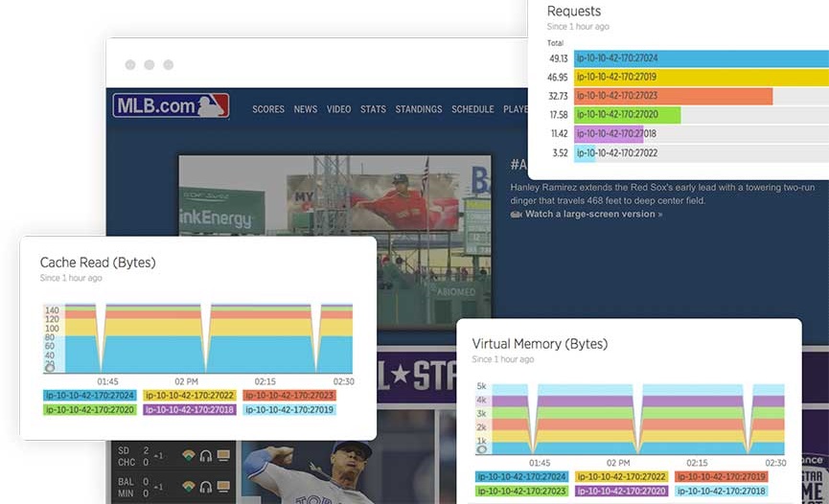829x504 pixels.
Task: Click headphones audio icon in SD CHC row
Action: tap(206, 455)
